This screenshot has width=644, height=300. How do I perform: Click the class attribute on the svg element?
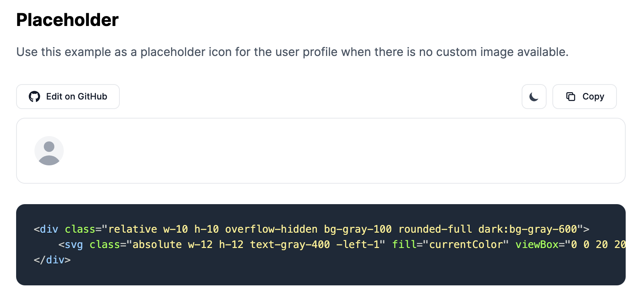pyautogui.click(x=106, y=244)
